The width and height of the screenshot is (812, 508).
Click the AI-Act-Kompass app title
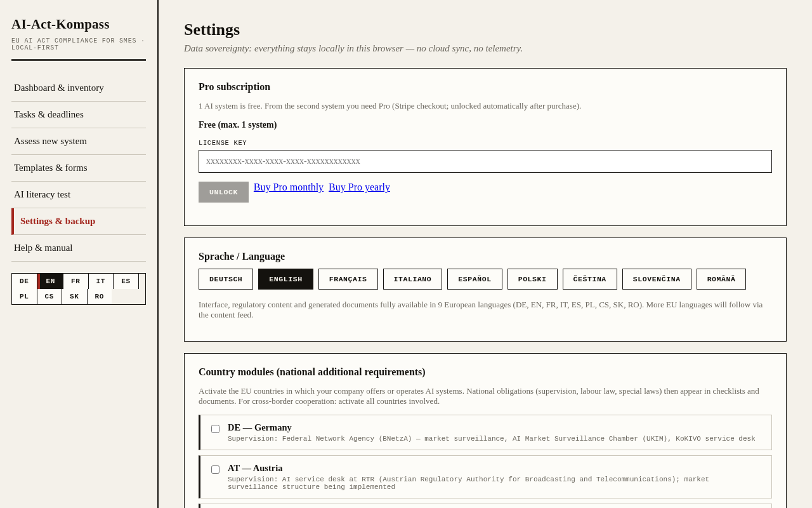click(60, 24)
